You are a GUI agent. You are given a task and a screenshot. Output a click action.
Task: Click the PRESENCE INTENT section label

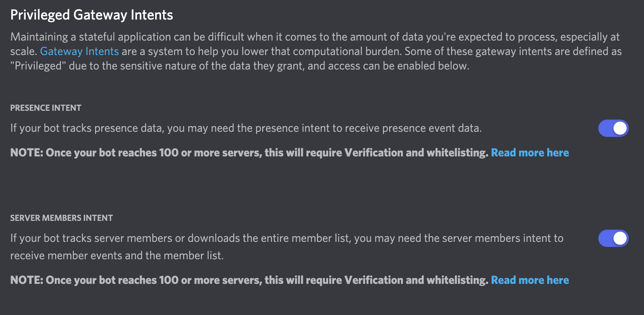[x=46, y=108]
